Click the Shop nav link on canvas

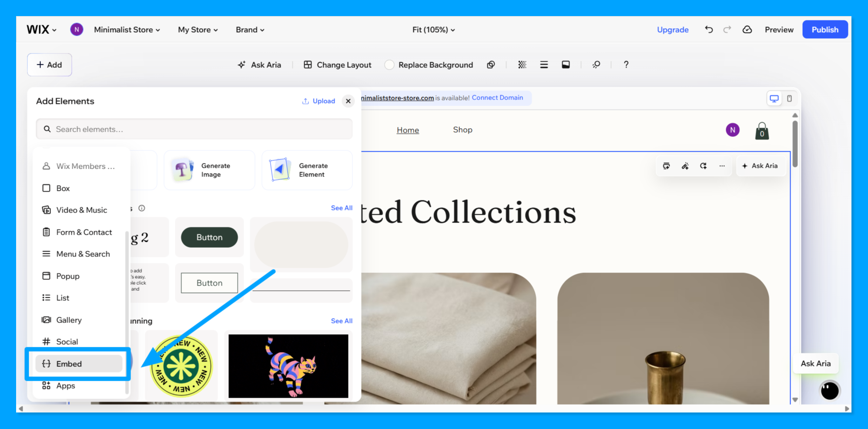tap(462, 130)
